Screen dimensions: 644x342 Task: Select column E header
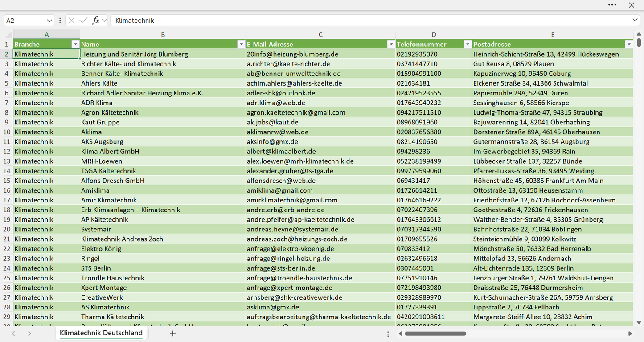point(553,34)
